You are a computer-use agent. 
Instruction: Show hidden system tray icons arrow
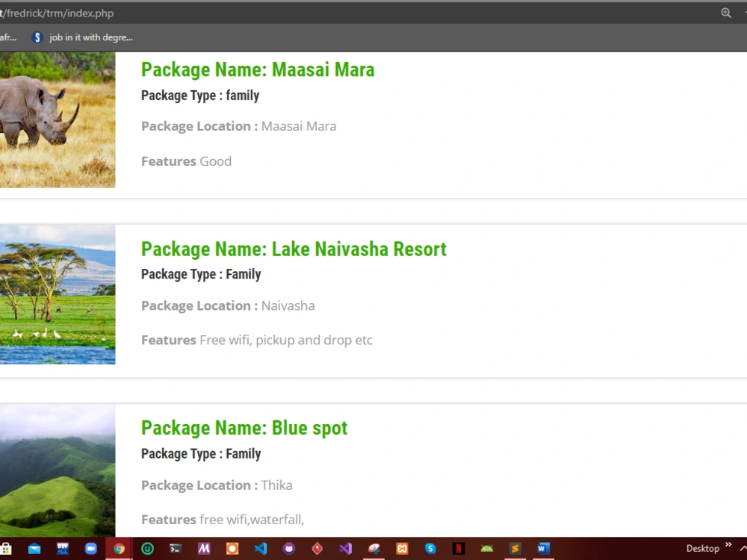[x=743, y=549]
